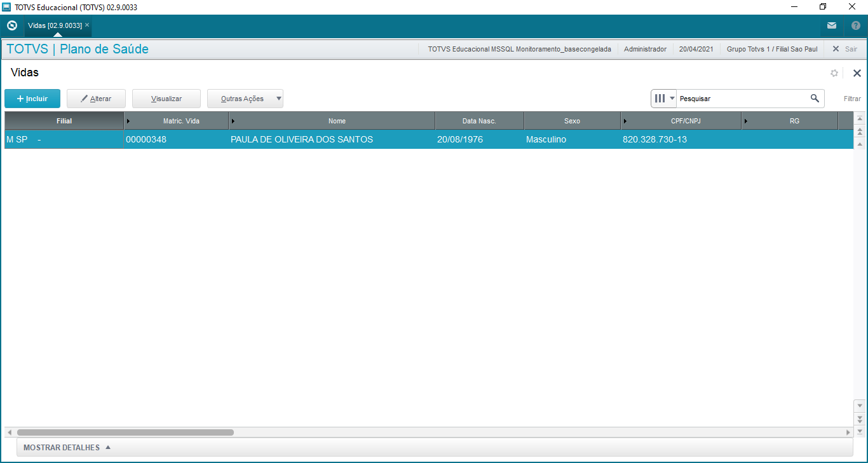Restore down the TOTVS Educacional window
Screen dimensions: 868x463
point(823,7)
